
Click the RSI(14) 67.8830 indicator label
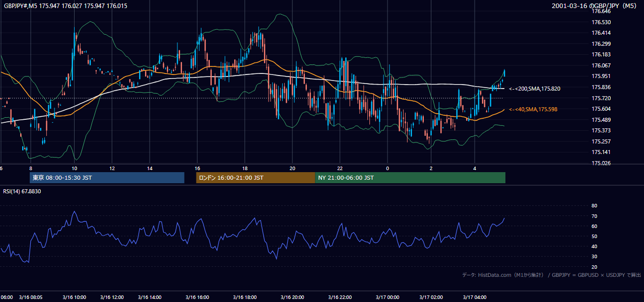21,191
